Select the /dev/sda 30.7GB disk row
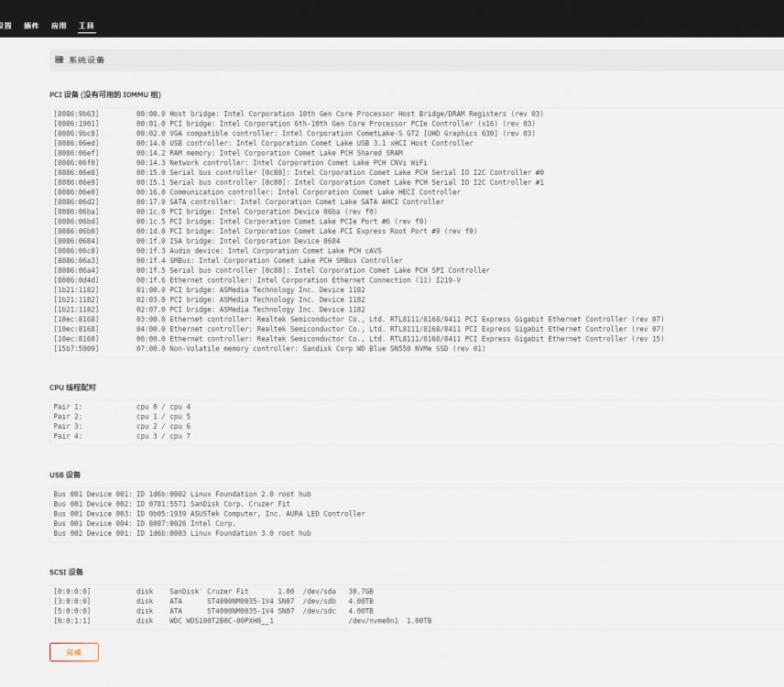 tap(213, 591)
